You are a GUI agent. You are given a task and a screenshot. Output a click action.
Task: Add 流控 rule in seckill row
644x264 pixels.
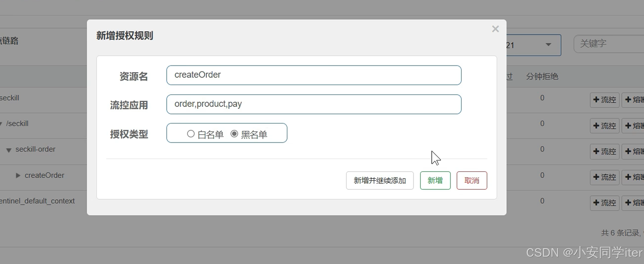point(605,100)
